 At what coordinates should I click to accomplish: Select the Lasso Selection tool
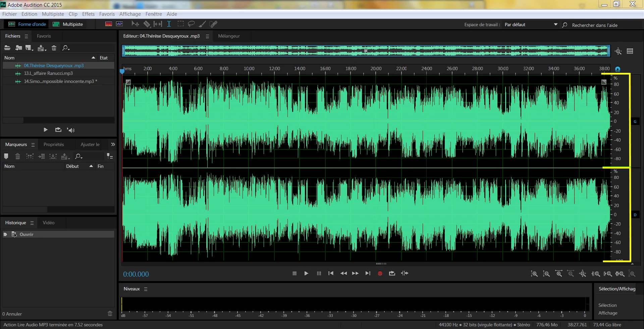(x=191, y=24)
